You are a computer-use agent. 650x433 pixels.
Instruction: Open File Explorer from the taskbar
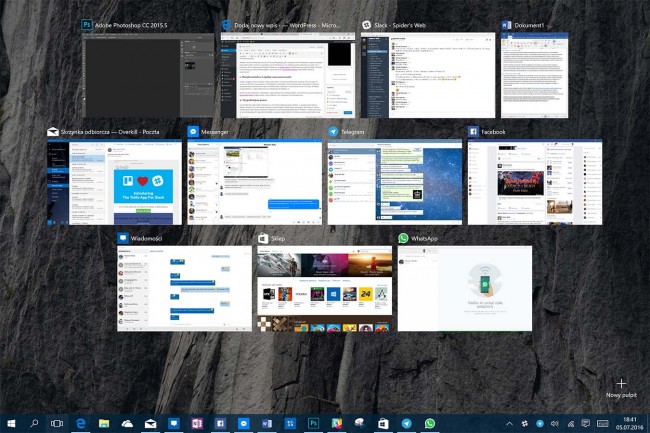tap(104, 423)
